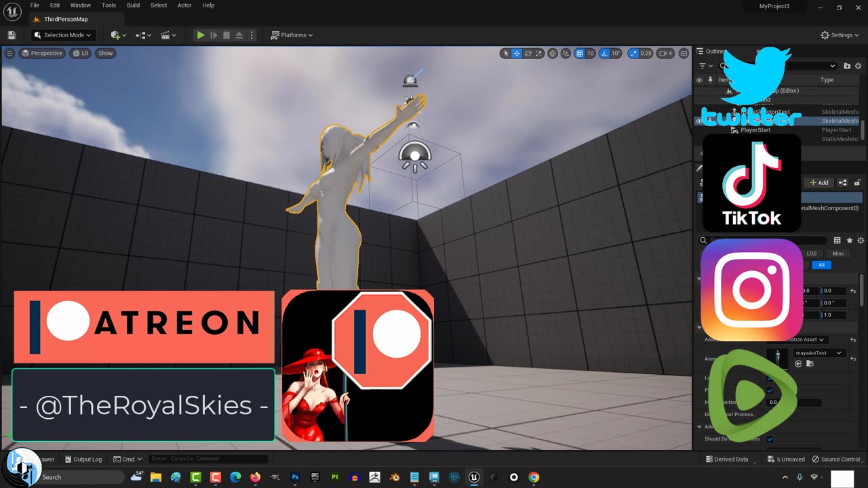Toggle grid snapping icon

pos(580,54)
